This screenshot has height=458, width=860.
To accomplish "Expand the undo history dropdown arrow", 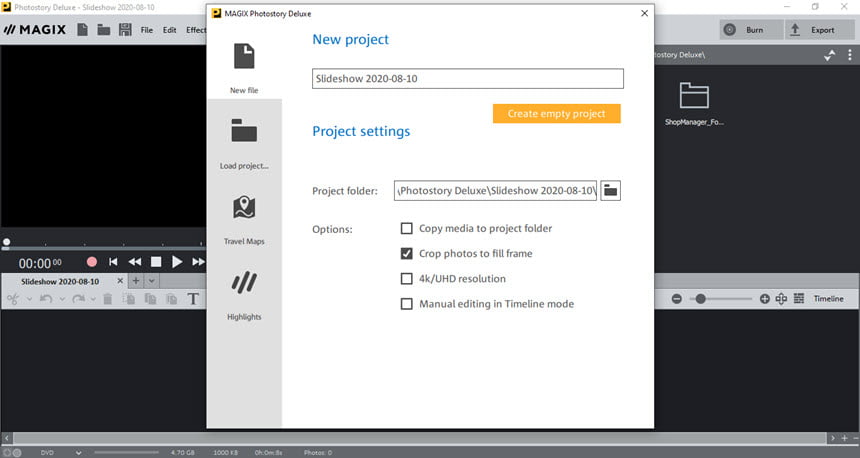I will 62,299.
